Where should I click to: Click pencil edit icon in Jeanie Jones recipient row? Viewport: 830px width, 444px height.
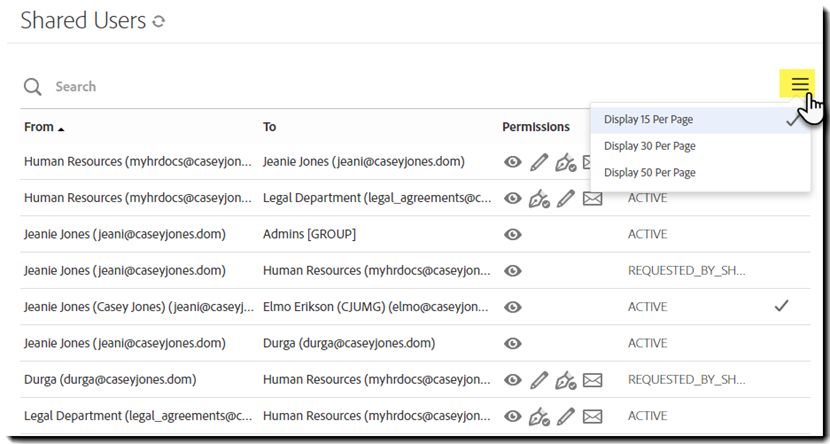[539, 162]
